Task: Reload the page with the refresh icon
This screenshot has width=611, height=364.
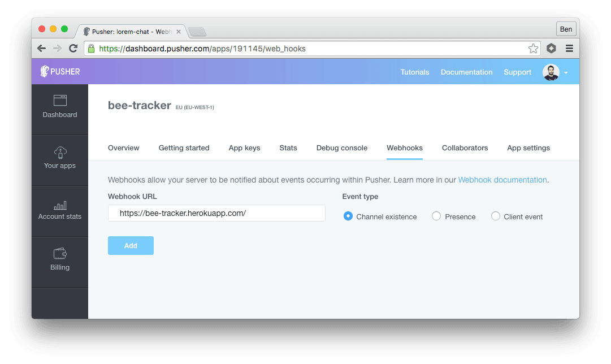Action: click(x=73, y=48)
